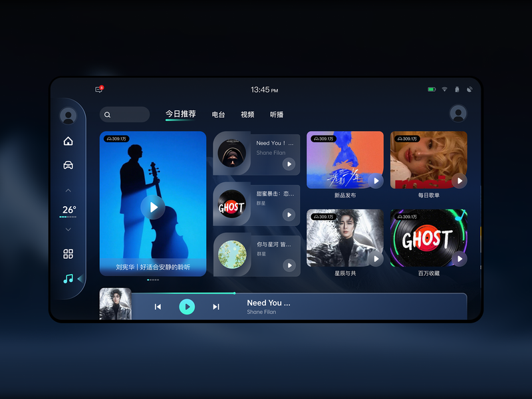Image resolution: width=532 pixels, height=399 pixels.
Task: Click listen count badge on 新品发布
Action: click(x=323, y=139)
